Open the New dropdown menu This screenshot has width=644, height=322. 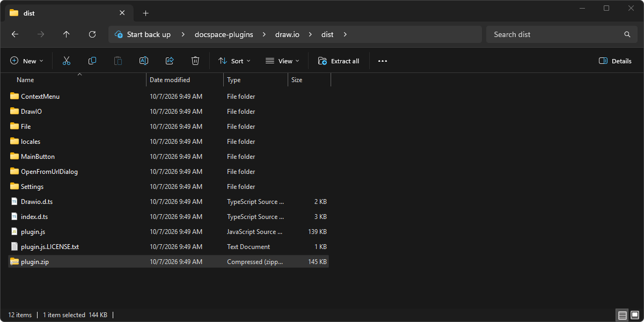27,61
